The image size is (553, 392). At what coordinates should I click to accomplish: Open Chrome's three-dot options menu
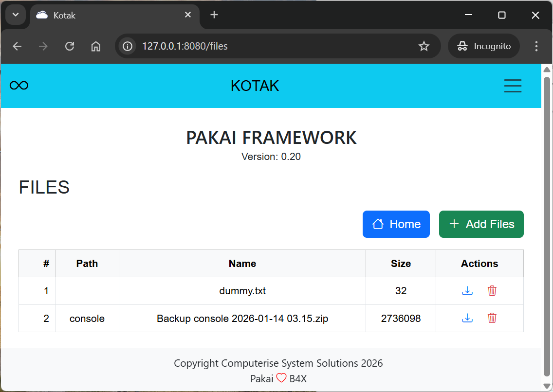click(x=536, y=46)
